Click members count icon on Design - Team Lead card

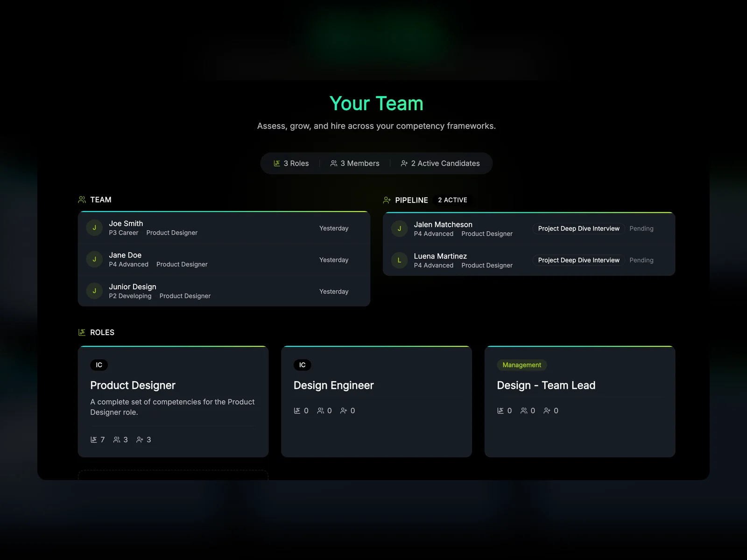click(x=524, y=411)
